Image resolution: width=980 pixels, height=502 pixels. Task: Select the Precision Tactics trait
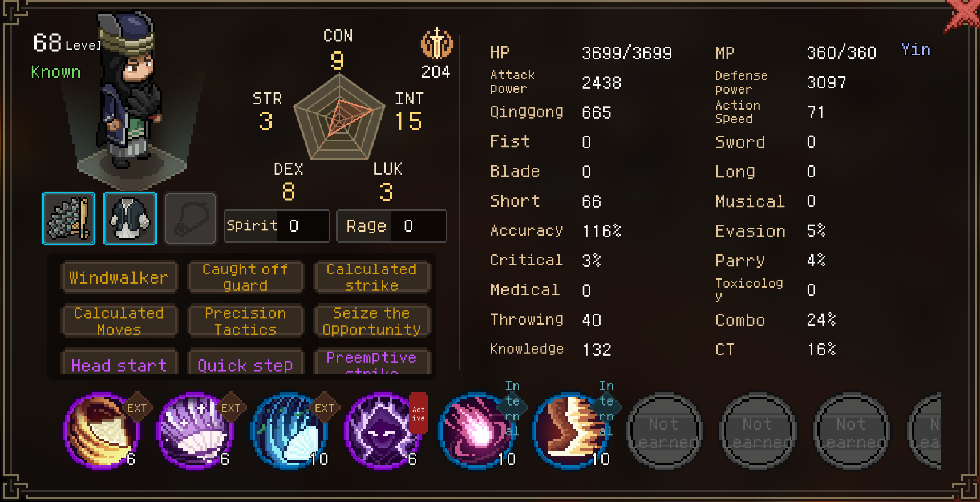coord(245,321)
